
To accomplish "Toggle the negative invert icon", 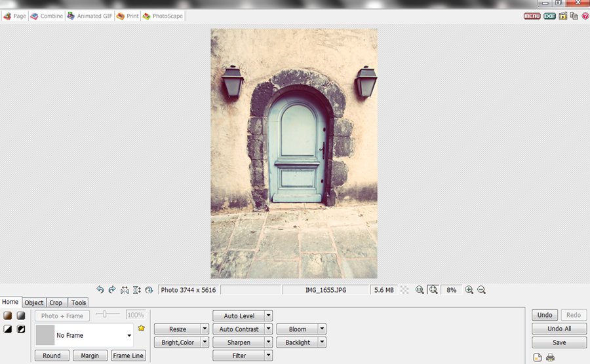I will point(21,329).
